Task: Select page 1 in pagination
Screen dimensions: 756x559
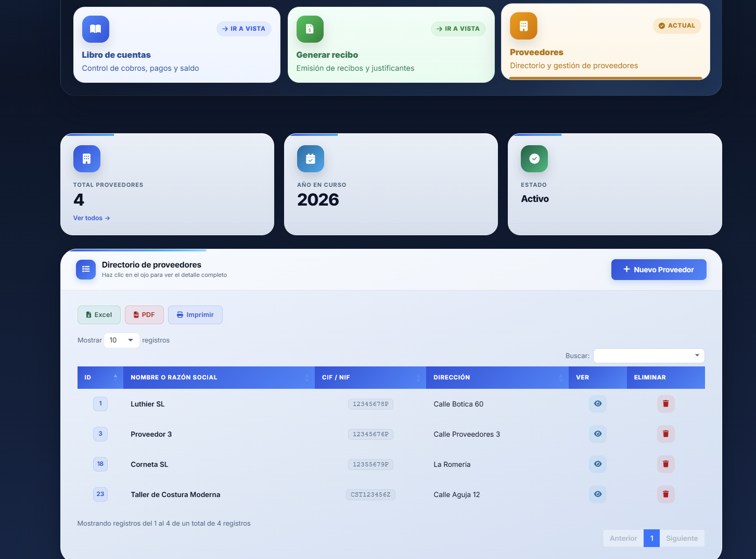Action: pos(651,538)
